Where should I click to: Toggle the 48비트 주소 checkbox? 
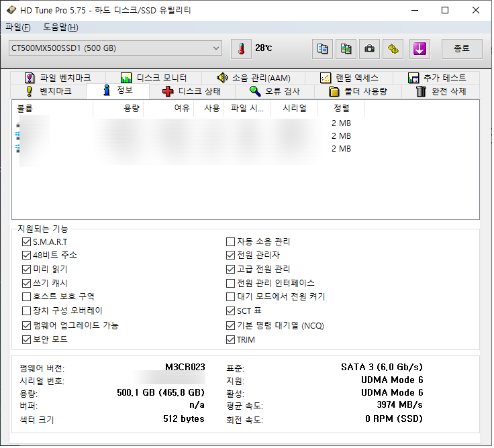coord(26,255)
